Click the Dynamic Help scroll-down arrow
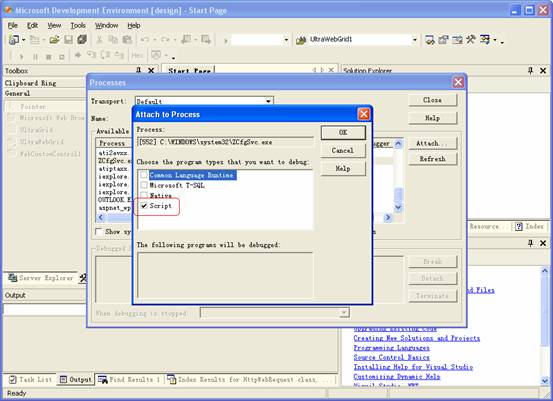Viewport: 553px width, 401px height. click(x=545, y=381)
